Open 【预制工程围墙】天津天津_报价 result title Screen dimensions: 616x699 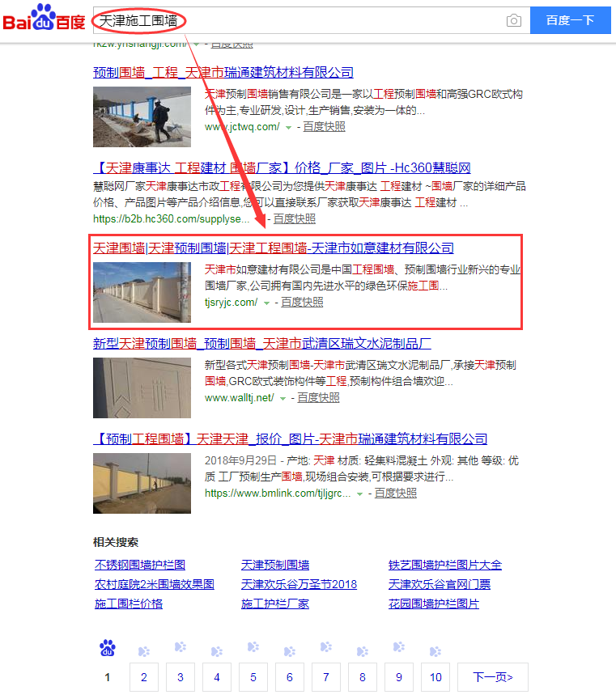[290, 439]
